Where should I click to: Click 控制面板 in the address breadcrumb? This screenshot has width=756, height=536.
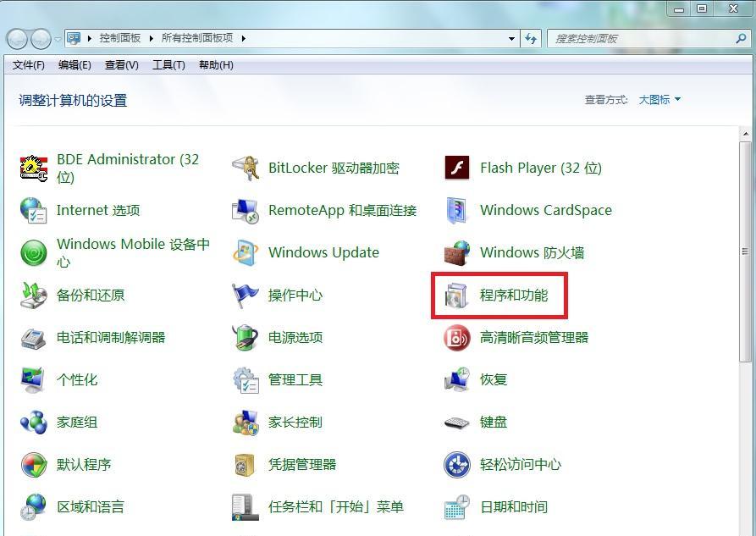pos(120,38)
